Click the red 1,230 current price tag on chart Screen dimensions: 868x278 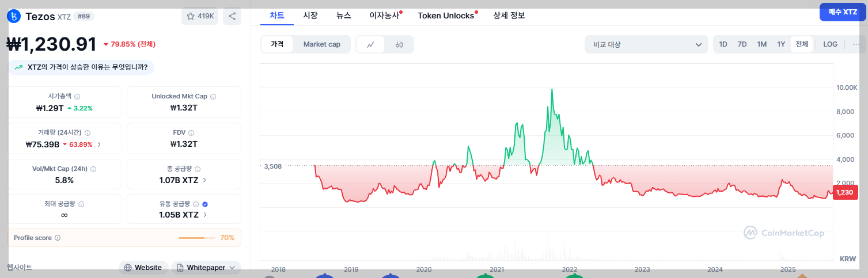845,193
